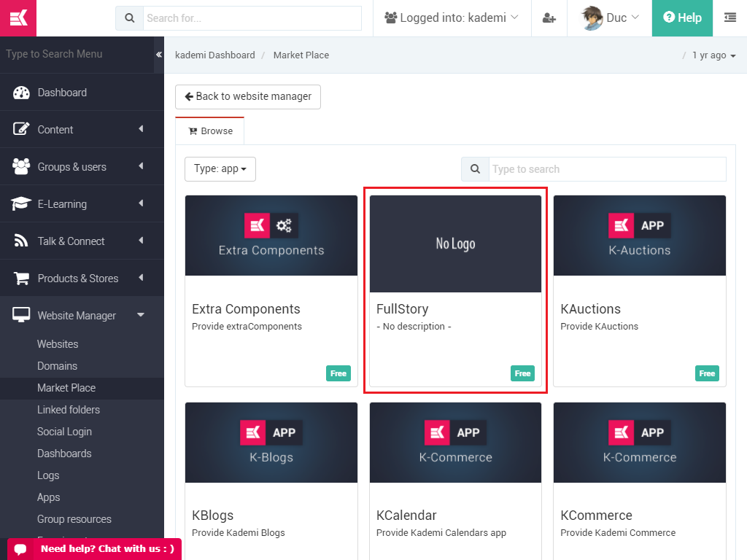Click the Free badge on KAuctions
The width and height of the screenshot is (747, 560).
(x=707, y=373)
